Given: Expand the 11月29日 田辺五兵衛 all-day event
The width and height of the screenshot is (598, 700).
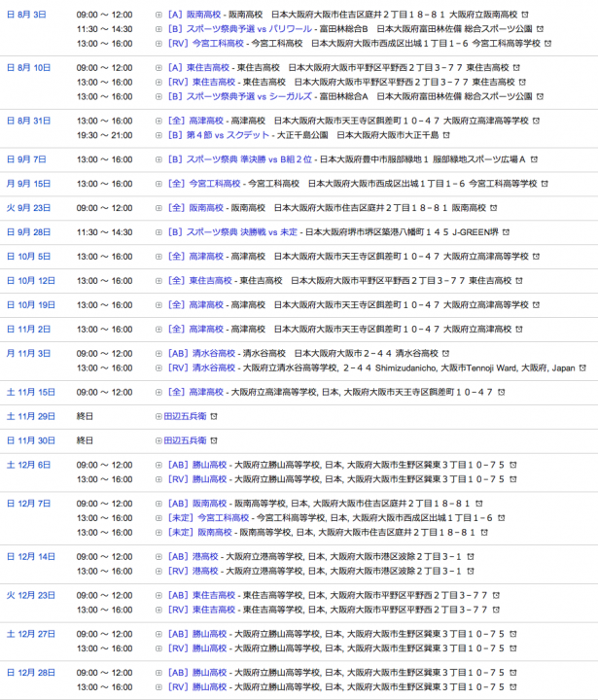Looking at the screenshot, I should (158, 416).
